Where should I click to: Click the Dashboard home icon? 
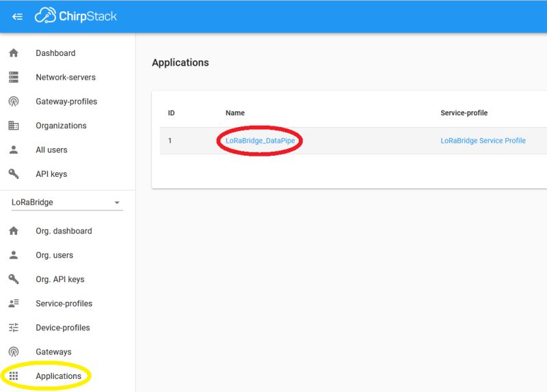tap(14, 53)
